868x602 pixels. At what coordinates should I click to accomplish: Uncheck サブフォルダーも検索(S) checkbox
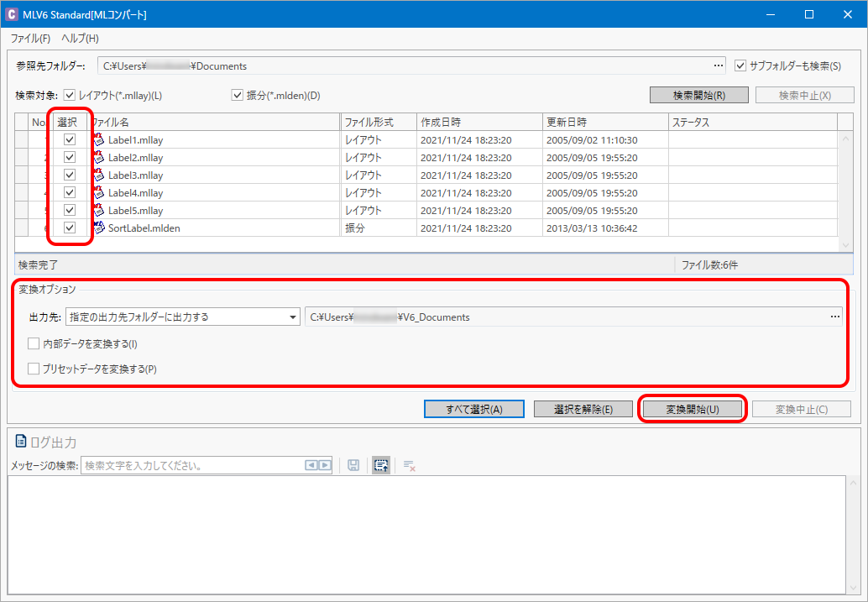[x=740, y=65]
